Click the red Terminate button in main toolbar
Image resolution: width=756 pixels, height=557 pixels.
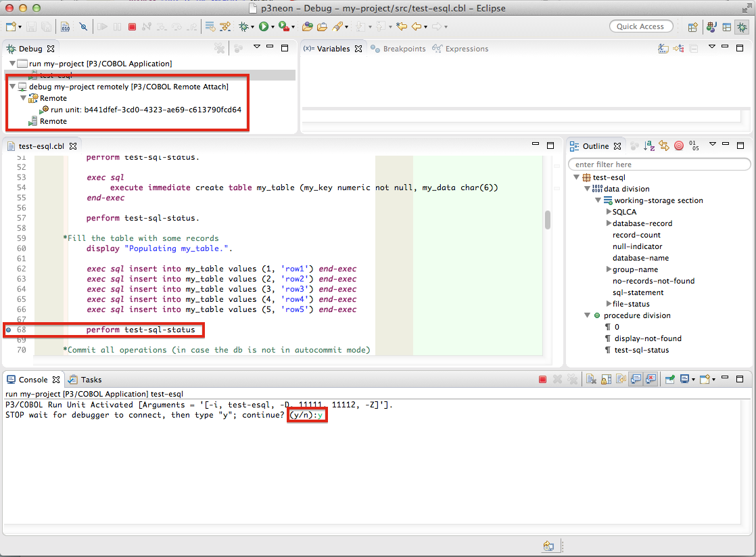(x=132, y=26)
